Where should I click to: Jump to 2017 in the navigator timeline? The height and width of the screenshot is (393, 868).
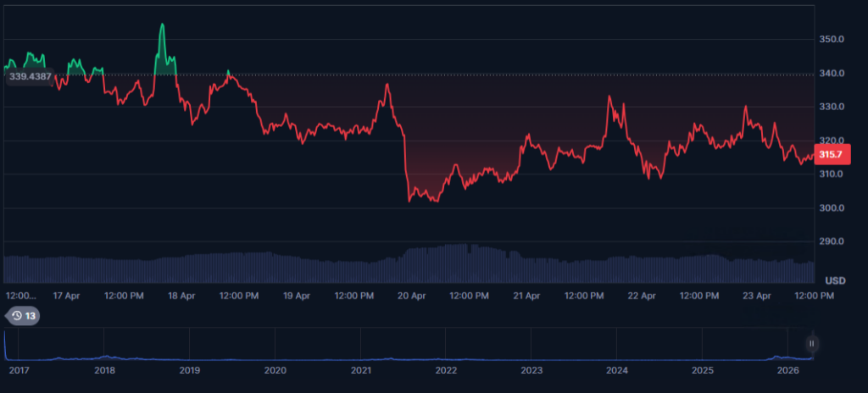tap(18, 371)
